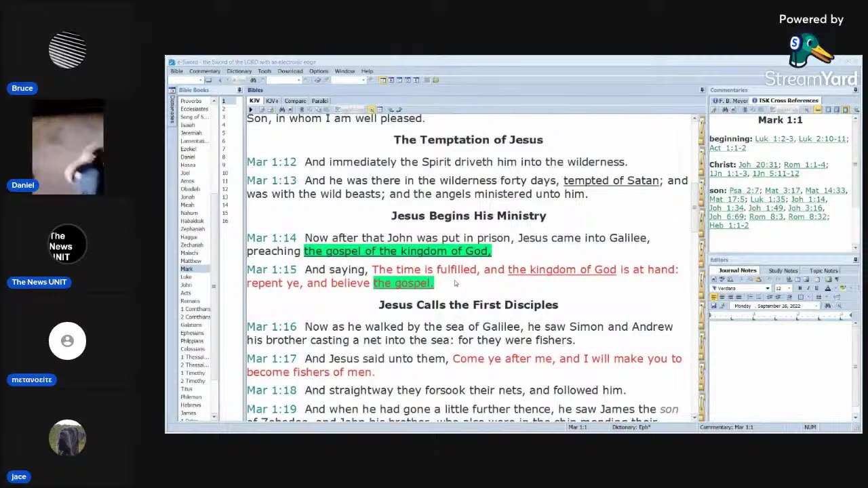Click the Bibles toolbar binoculars search icon
868x488 pixels.
coord(281,109)
